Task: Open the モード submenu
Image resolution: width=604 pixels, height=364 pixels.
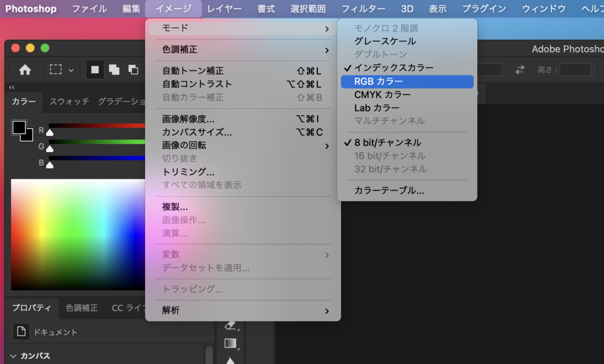Action: click(x=242, y=28)
